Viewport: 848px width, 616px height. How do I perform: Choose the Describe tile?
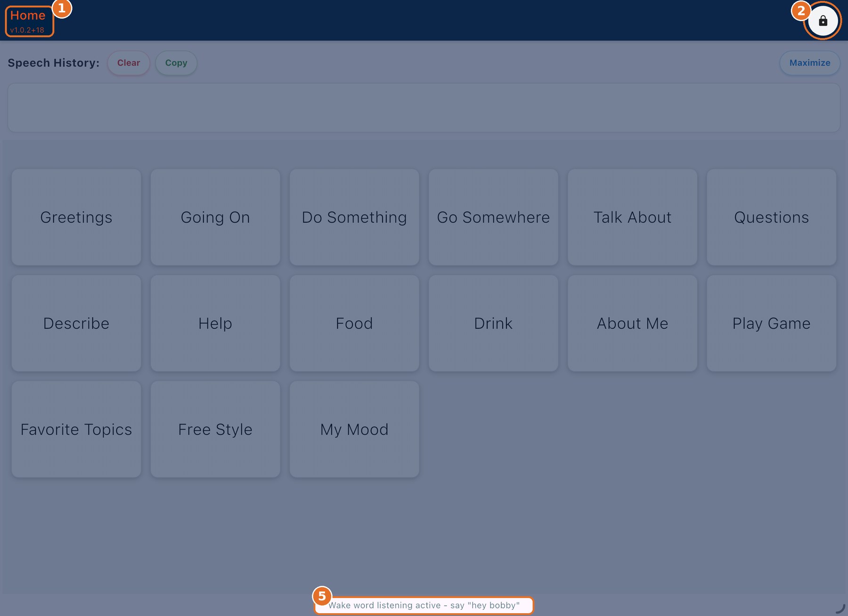(76, 323)
